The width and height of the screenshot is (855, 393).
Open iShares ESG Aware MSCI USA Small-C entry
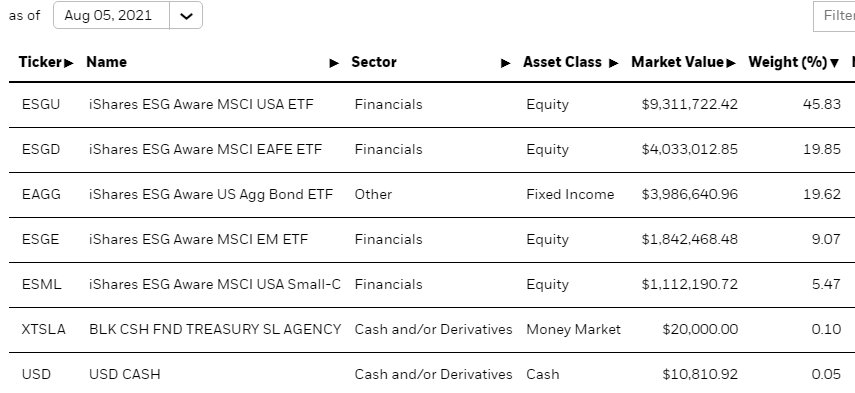[215, 284]
